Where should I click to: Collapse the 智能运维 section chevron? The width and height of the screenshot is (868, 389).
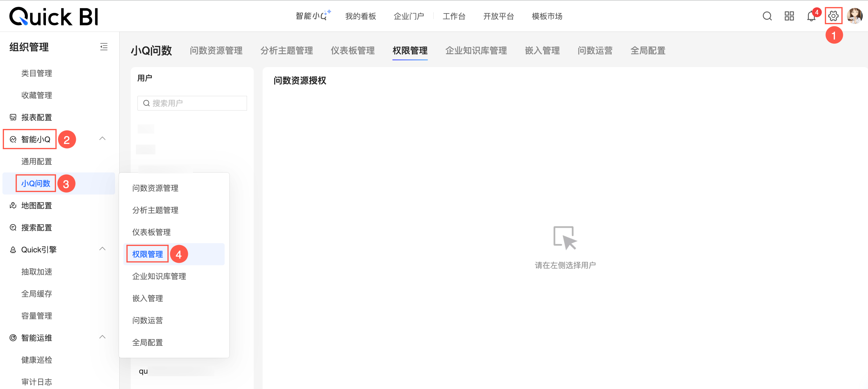(103, 337)
